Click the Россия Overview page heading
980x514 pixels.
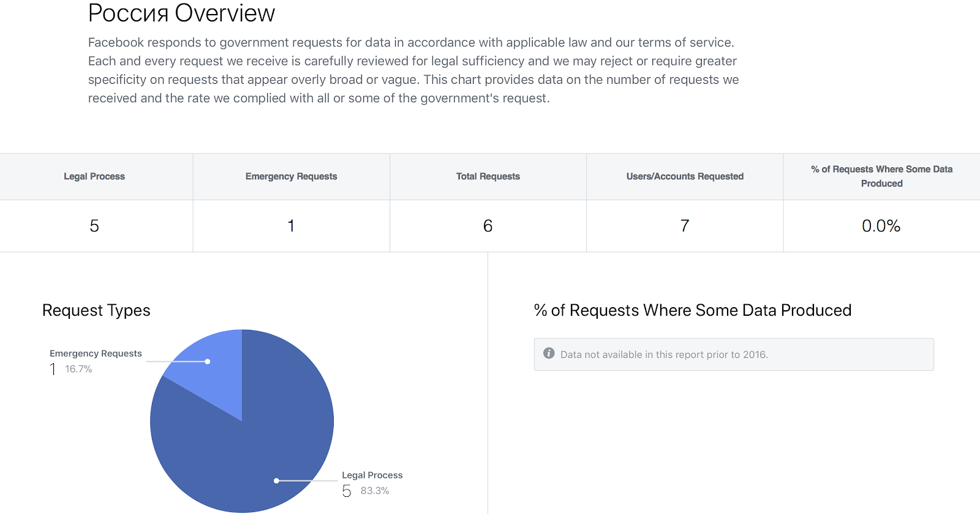181,13
